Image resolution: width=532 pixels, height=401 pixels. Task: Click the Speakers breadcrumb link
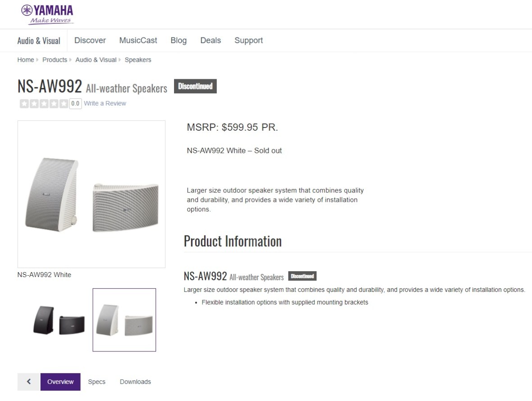(138, 60)
